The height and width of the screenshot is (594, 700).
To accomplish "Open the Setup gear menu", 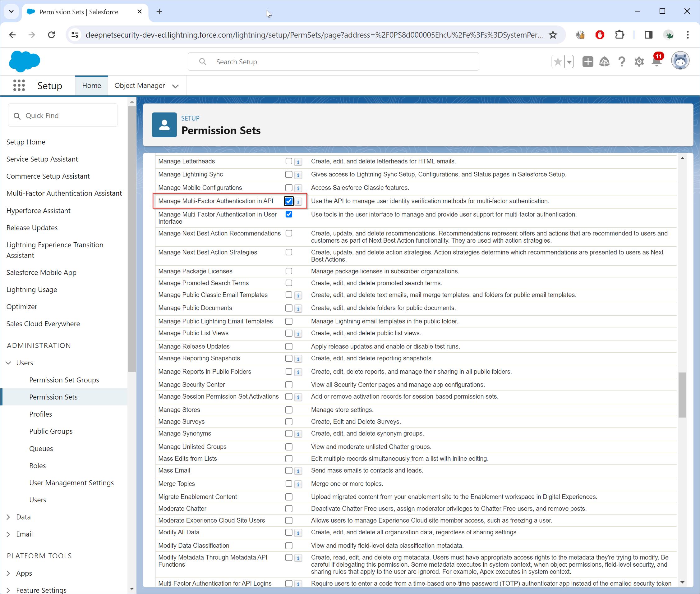I will [639, 62].
